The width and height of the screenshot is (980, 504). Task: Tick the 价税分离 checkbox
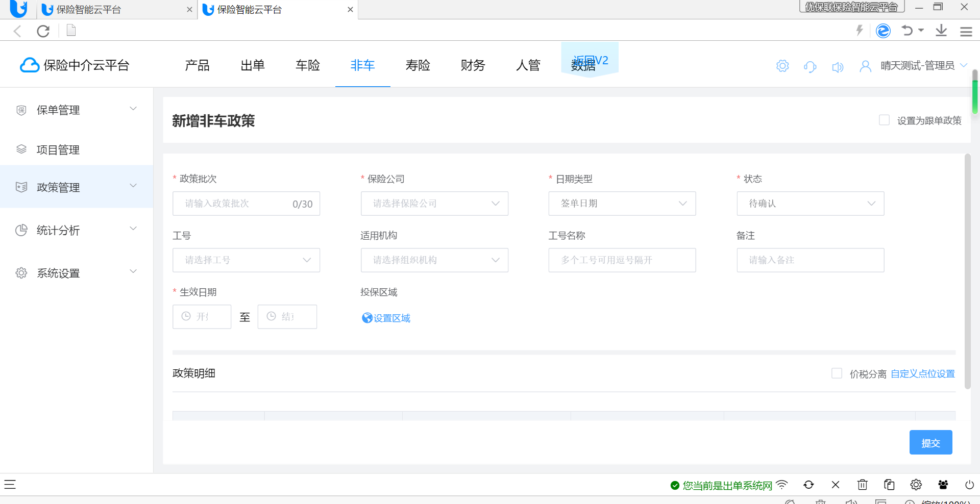837,373
